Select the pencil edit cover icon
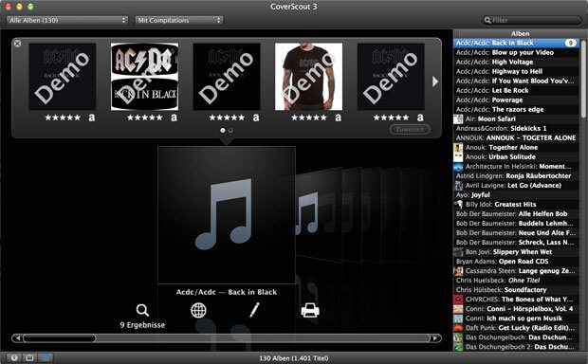The width and height of the screenshot is (588, 364). click(254, 310)
